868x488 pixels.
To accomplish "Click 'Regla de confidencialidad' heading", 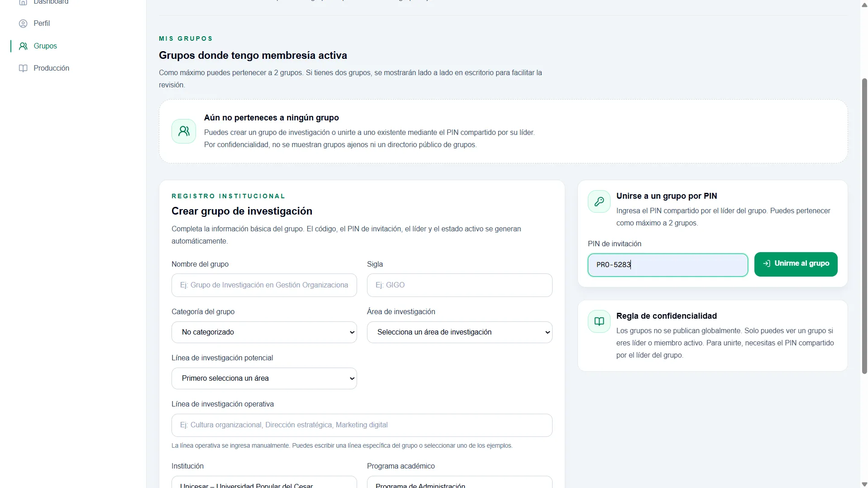I will pos(667,316).
